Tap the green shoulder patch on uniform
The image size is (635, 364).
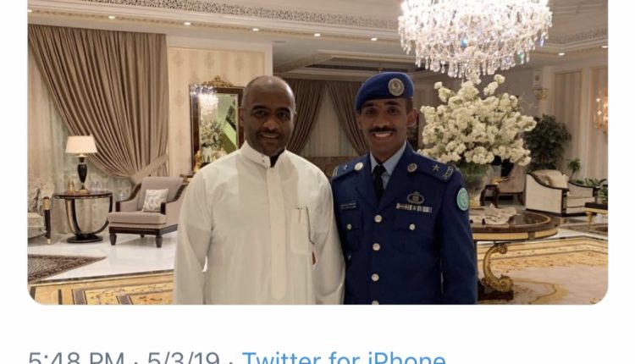(462, 199)
